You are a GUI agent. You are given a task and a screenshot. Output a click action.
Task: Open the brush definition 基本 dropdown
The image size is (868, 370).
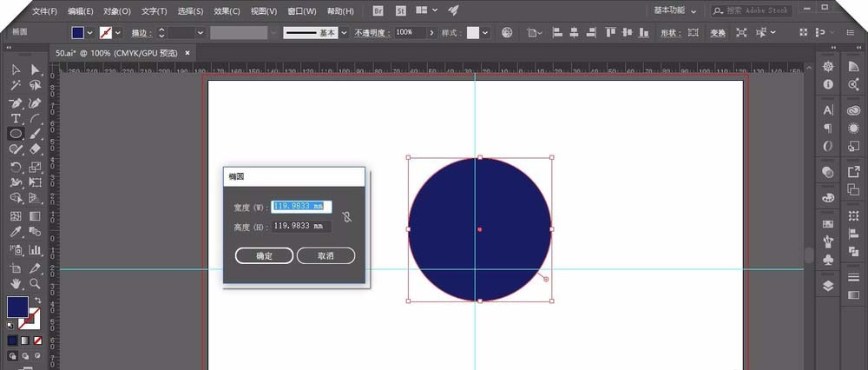click(x=344, y=33)
